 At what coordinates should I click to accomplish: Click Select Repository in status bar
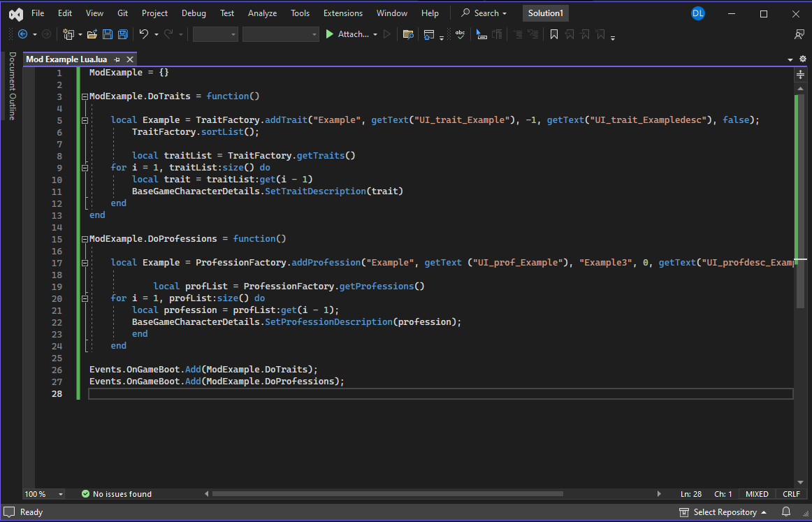[725, 512]
